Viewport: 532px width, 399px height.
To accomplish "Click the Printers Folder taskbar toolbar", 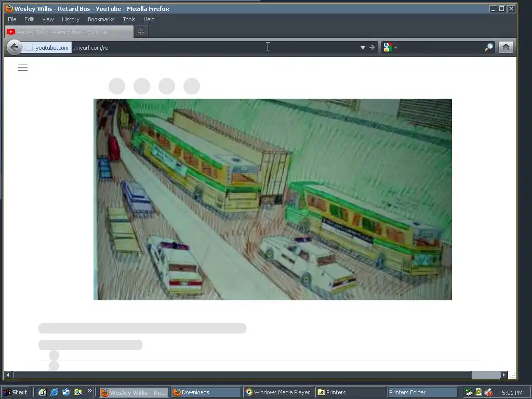I will [422, 392].
